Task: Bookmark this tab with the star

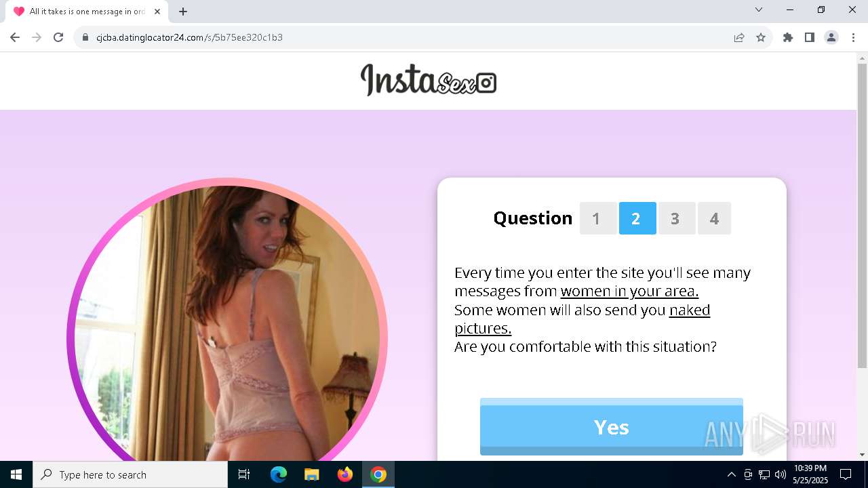Action: (x=761, y=37)
